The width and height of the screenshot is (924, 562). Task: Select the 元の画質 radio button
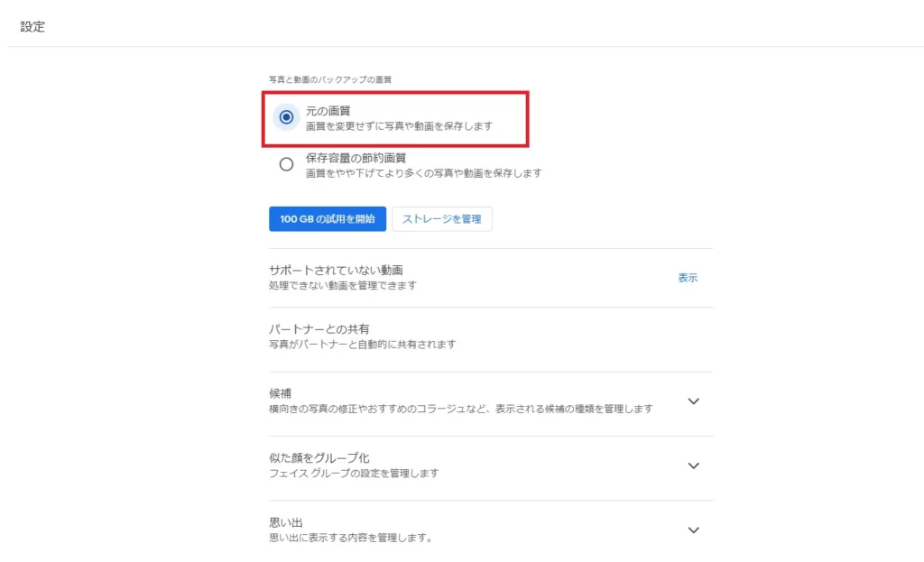286,117
